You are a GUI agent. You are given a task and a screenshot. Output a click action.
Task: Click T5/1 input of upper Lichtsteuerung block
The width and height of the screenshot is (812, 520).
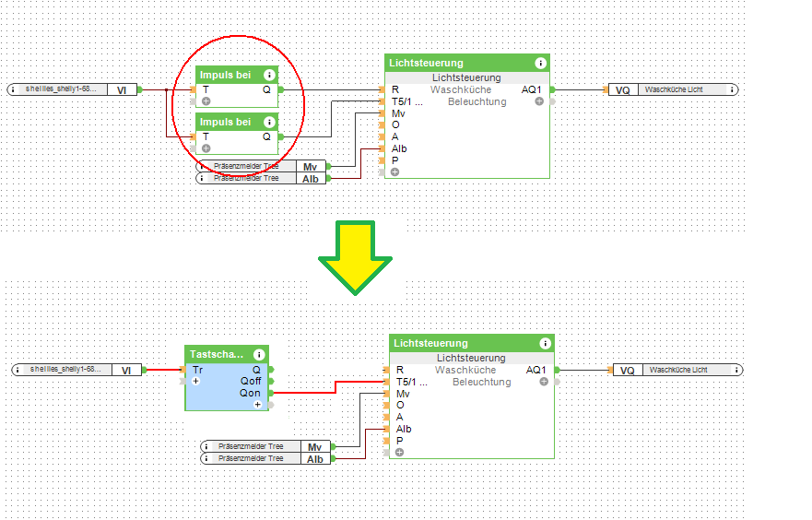(407, 101)
